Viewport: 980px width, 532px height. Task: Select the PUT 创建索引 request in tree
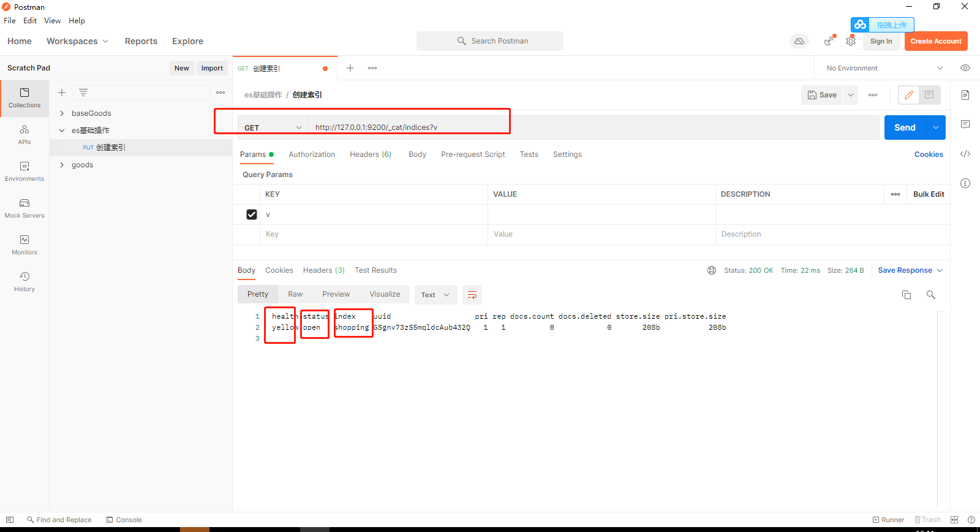141,148
